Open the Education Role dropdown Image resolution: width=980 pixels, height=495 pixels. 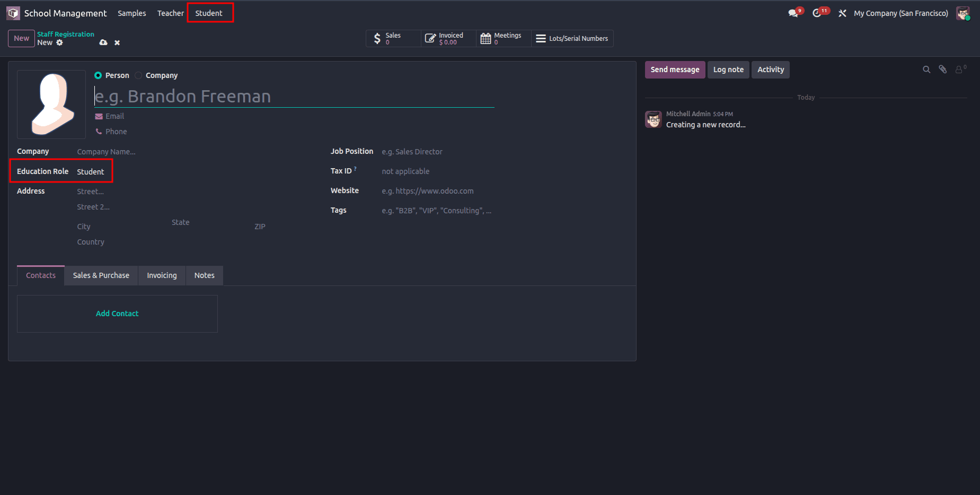(x=196, y=172)
